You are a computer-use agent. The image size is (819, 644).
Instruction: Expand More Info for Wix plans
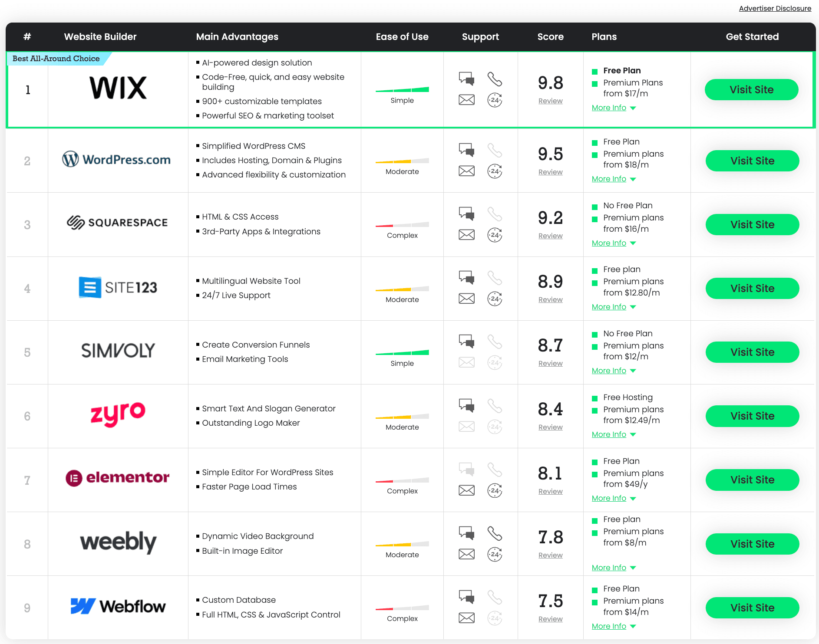click(x=614, y=108)
